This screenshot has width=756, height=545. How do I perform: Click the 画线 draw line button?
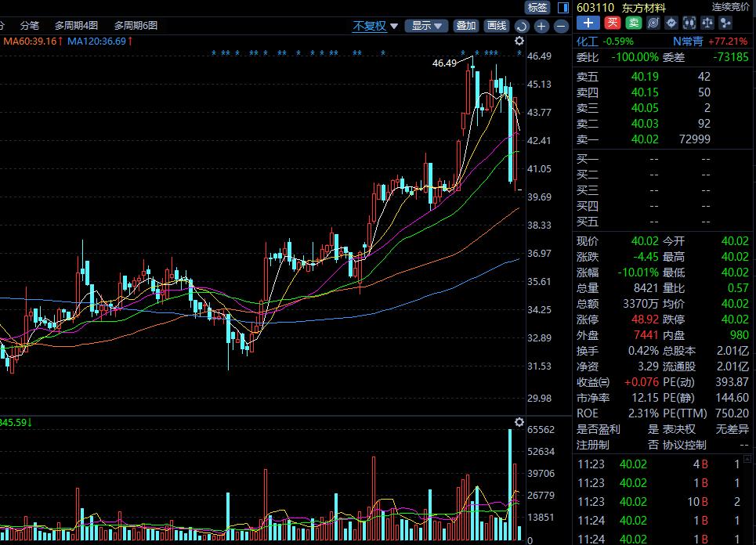click(497, 26)
